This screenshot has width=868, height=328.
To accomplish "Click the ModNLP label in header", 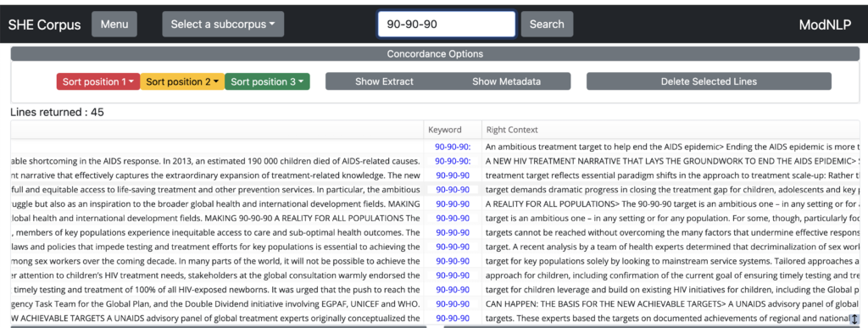I will click(825, 25).
